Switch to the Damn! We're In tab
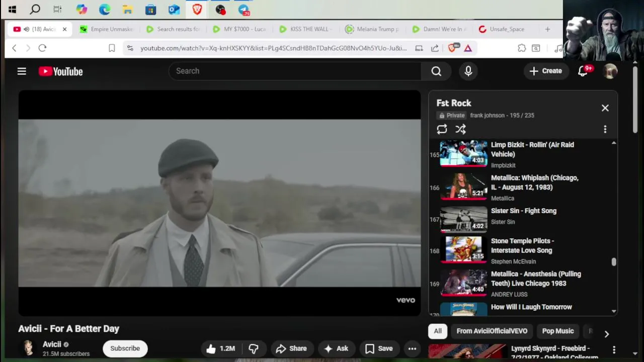The height and width of the screenshot is (362, 644). tap(439, 29)
